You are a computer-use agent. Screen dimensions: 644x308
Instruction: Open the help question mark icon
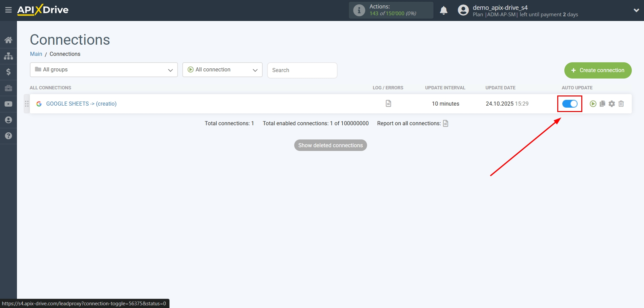tap(8, 136)
